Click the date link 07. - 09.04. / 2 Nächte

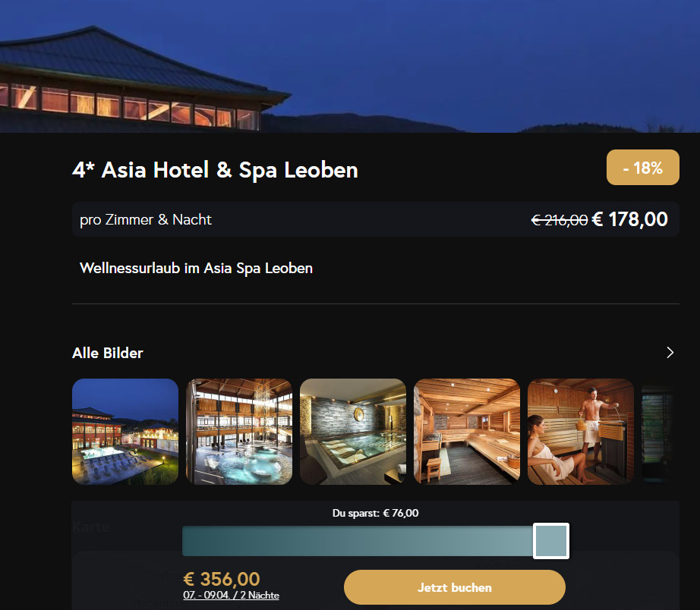231,596
